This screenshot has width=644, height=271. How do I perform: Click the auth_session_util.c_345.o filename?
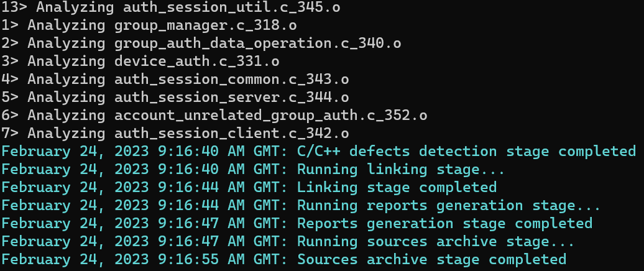[x=232, y=7]
